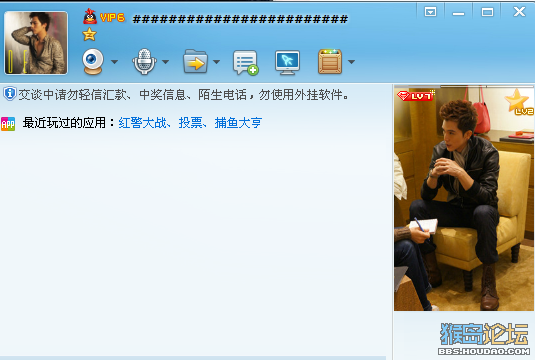The height and width of the screenshot is (360, 535).
Task: Click the LV7 red diamond badge
Action: click(x=416, y=96)
